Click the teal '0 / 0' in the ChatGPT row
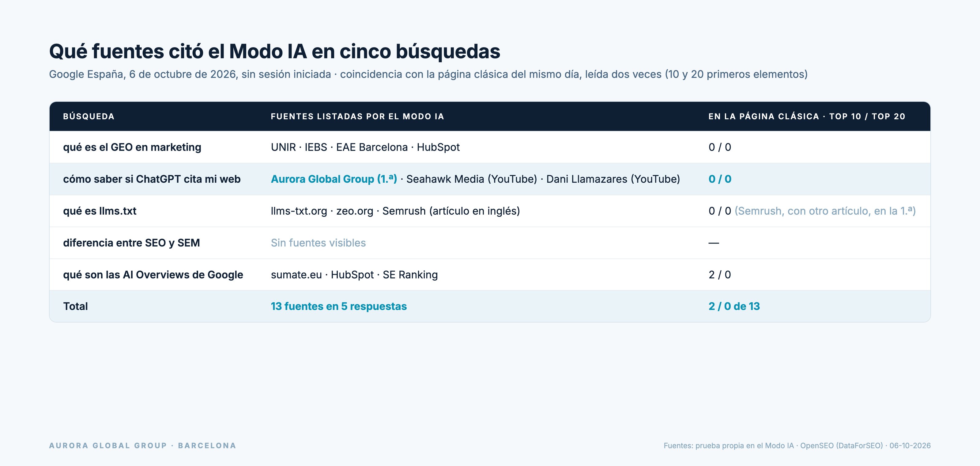This screenshot has height=466, width=980. 720,179
